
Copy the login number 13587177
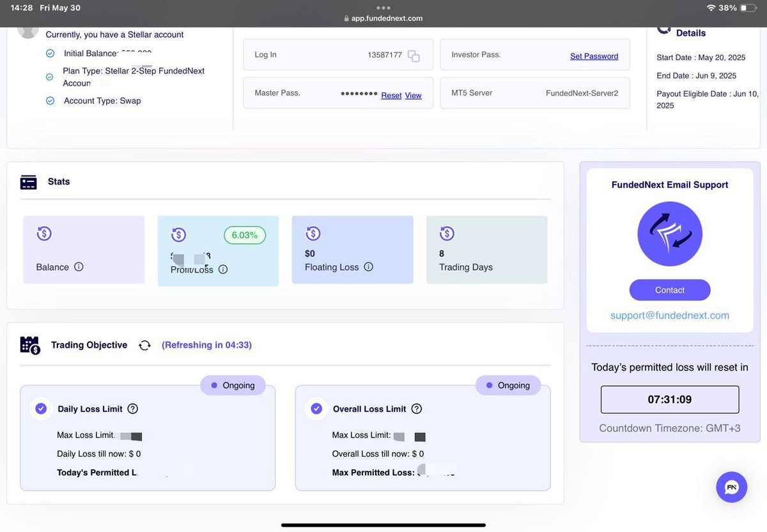[x=414, y=56]
